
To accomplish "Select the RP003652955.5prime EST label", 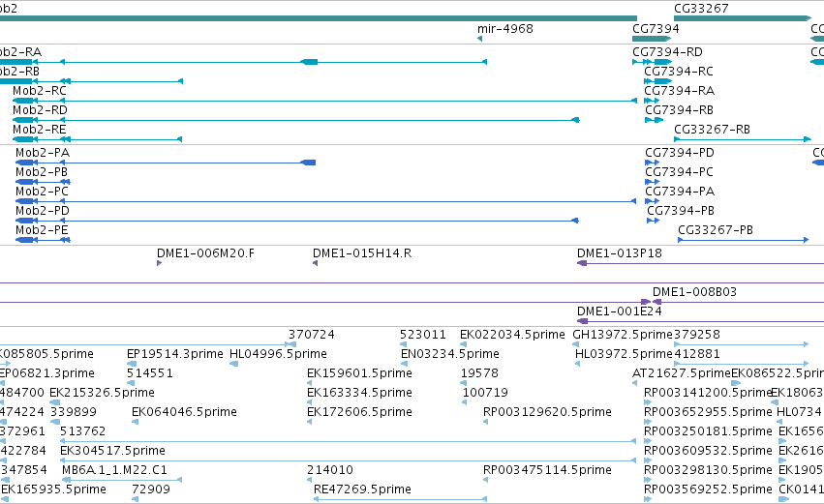I will pos(708,413).
